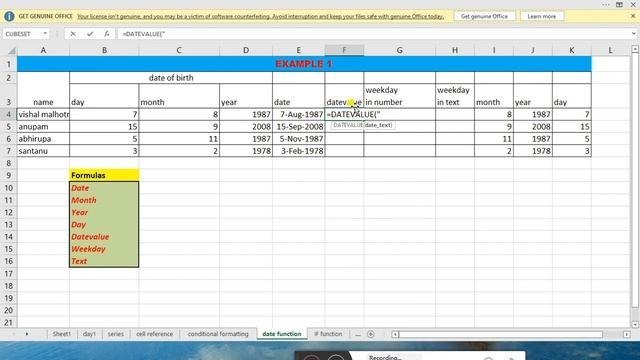Select column A header
This screenshot has width=640, height=360.
43,50
